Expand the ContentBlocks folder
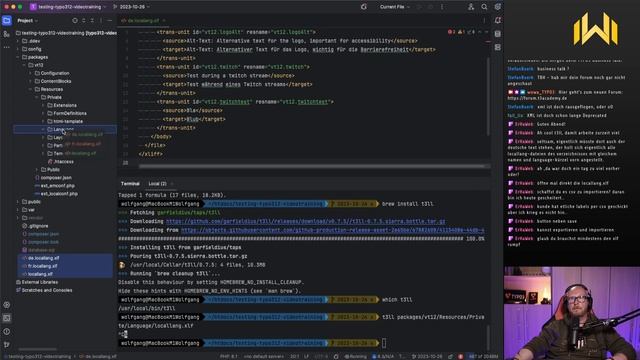640x360 pixels. (x=30, y=81)
